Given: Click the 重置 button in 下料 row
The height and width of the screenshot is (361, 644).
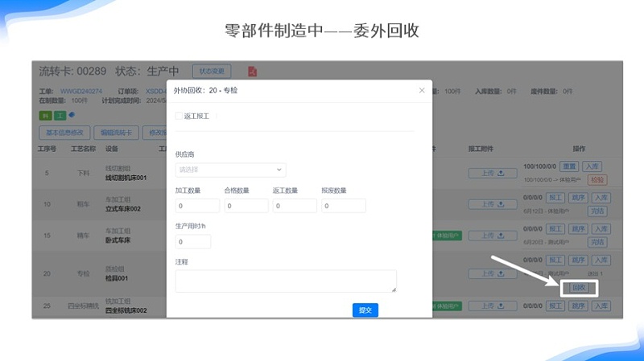Looking at the screenshot, I should pos(568,166).
